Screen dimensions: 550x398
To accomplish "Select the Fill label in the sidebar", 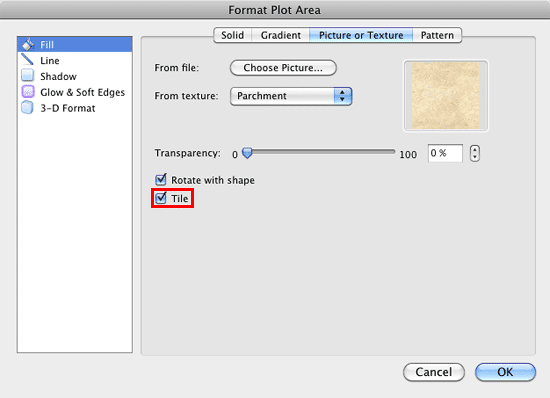I will 47,45.
